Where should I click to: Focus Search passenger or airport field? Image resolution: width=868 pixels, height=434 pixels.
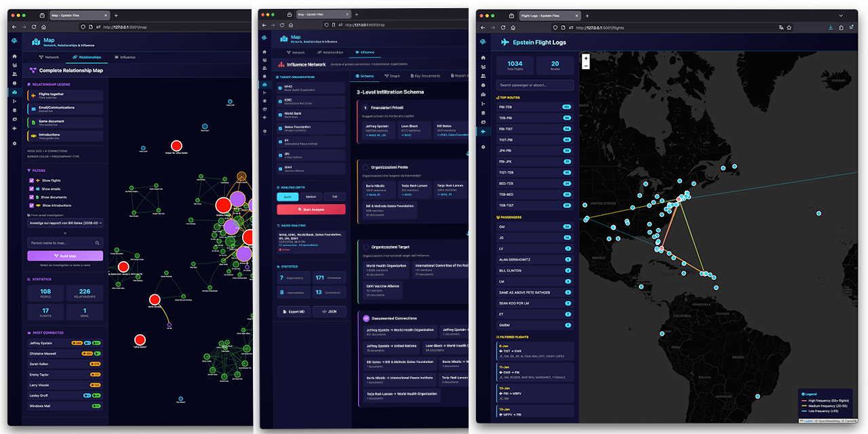pos(534,85)
